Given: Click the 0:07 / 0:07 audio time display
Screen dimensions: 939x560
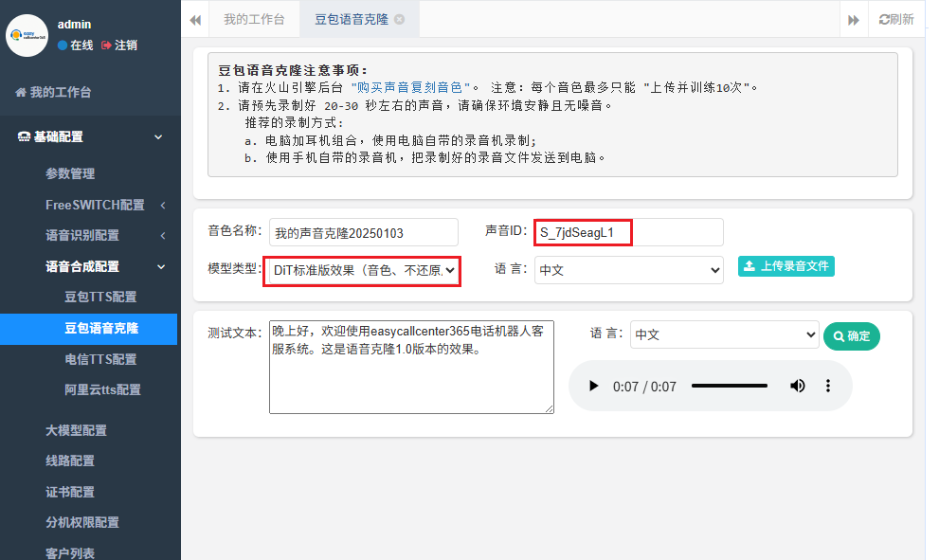Looking at the screenshot, I should (644, 387).
